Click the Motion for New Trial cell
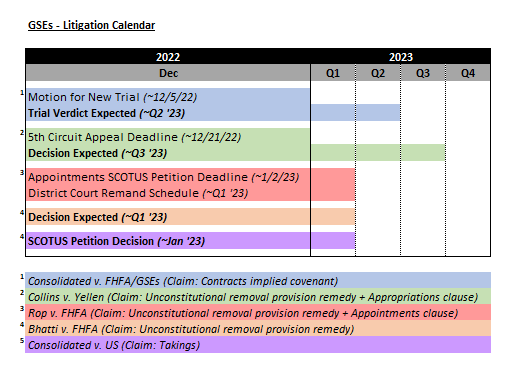This screenshot has width=516, height=369. coord(168,97)
